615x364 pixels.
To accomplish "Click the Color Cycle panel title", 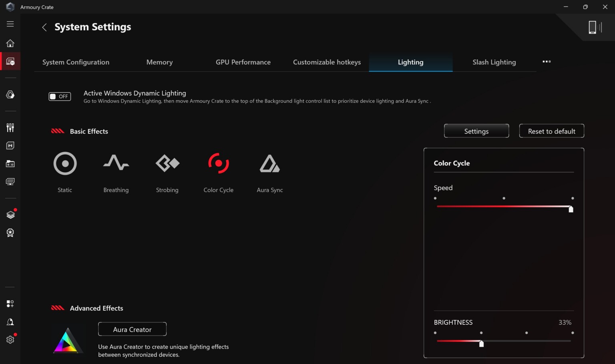I will coord(452,163).
